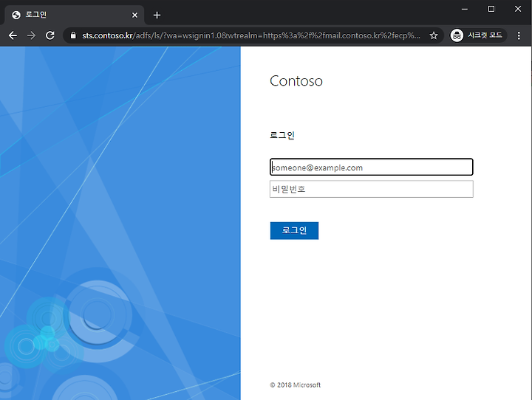Click the 비밀번호 password field
Screen dimensions: 532x400
(371, 189)
